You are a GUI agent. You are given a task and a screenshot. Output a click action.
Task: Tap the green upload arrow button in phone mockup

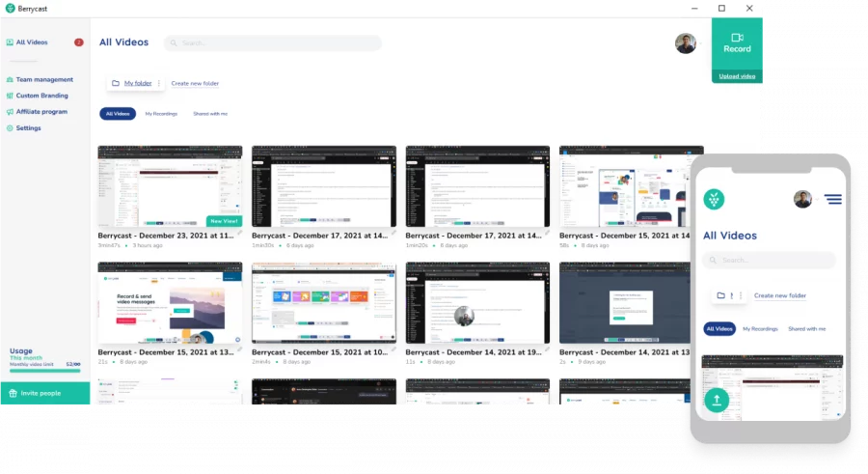point(717,401)
